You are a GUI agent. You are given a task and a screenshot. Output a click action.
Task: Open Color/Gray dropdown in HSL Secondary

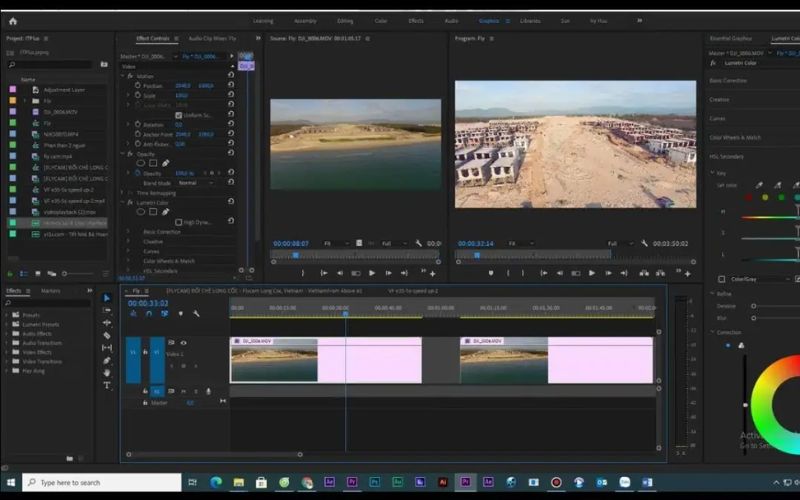click(760, 279)
